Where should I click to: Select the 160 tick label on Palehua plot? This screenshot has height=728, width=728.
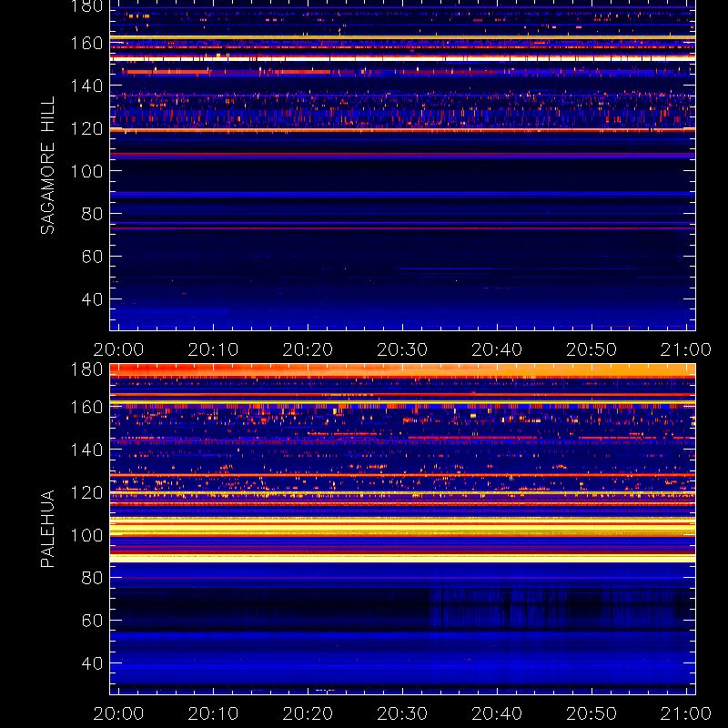click(x=86, y=407)
